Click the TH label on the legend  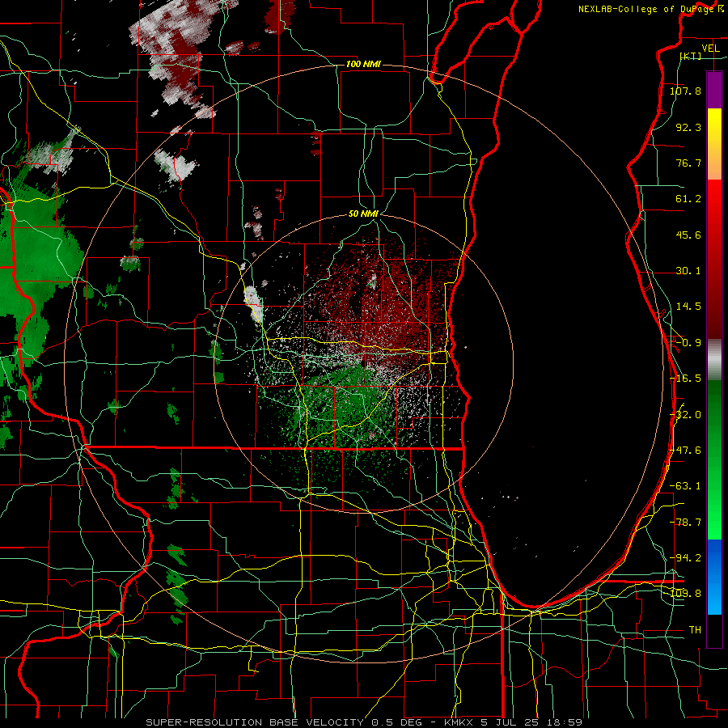pyautogui.click(x=695, y=630)
